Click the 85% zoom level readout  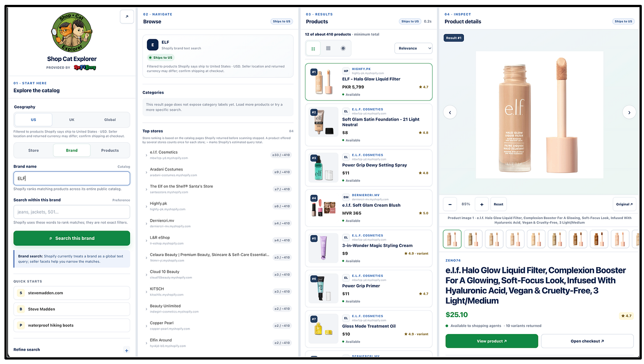coord(466,204)
